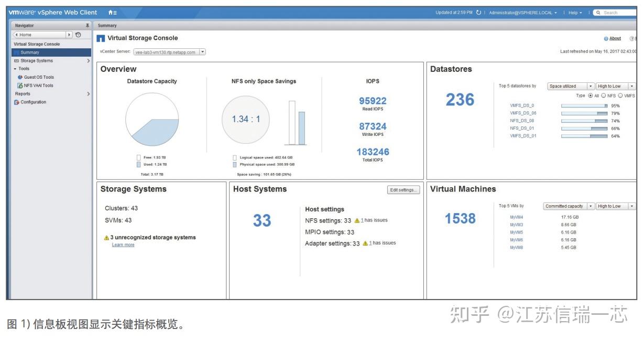Click the pin icon on the Navigator panel
Image resolution: width=644 pixels, height=340 pixels.
(x=87, y=25)
